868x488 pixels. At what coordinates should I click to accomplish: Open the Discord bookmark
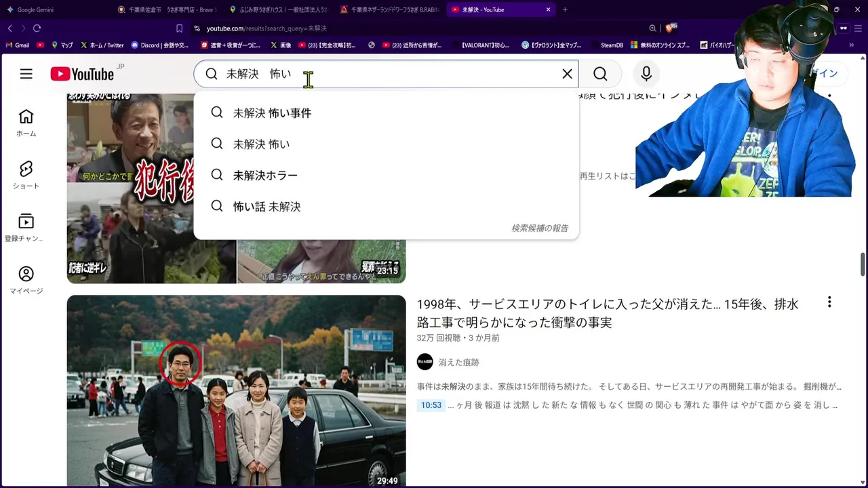(160, 45)
